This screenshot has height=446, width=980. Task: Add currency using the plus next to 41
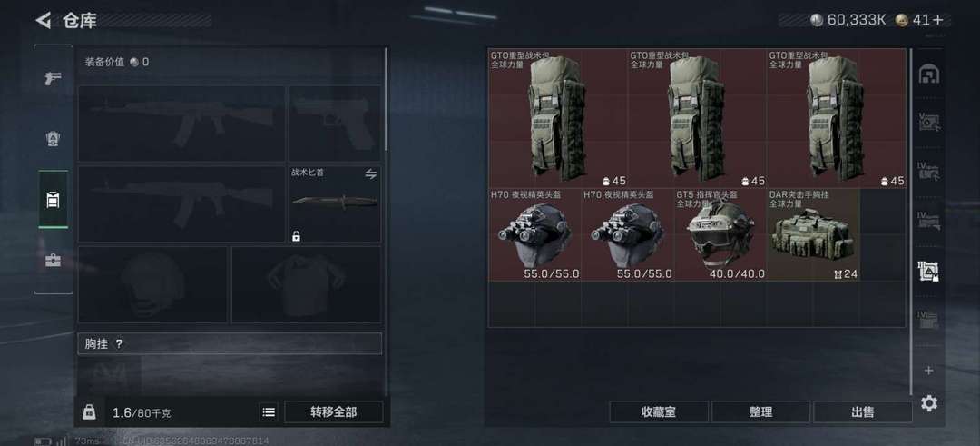(x=937, y=20)
